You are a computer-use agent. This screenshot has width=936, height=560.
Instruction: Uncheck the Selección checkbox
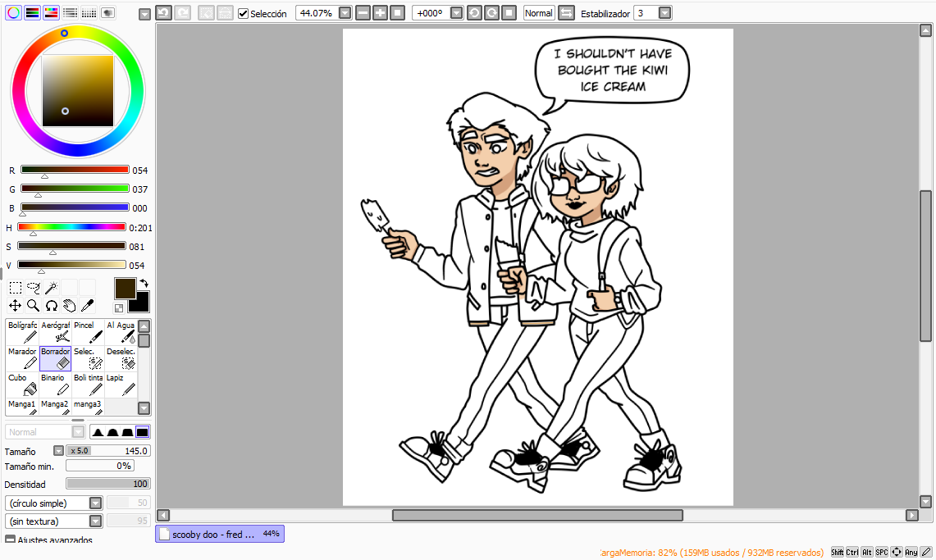(243, 13)
